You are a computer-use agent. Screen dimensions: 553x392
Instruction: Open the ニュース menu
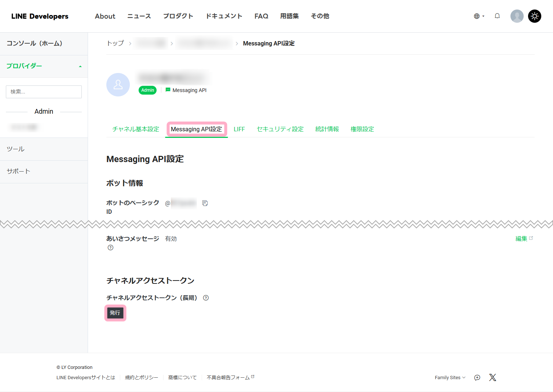tap(139, 16)
